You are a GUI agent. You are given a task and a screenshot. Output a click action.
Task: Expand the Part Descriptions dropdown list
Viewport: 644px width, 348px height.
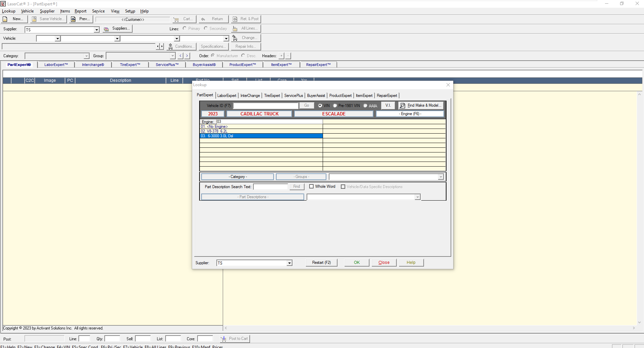418,197
